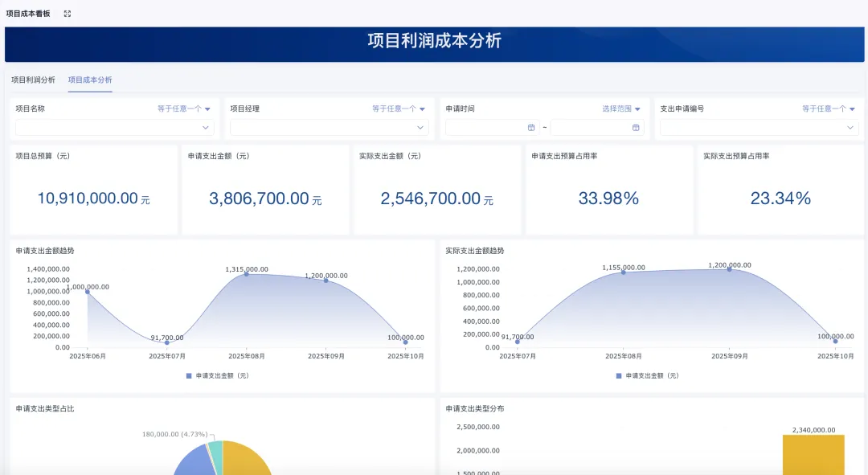Click the 180,000.00 (4.73%) pie label

pyautogui.click(x=175, y=434)
